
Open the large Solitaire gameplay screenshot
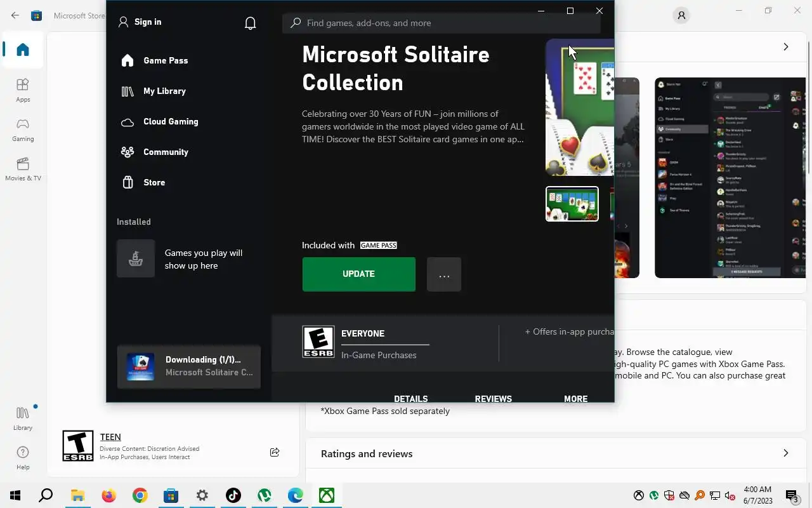click(580, 107)
